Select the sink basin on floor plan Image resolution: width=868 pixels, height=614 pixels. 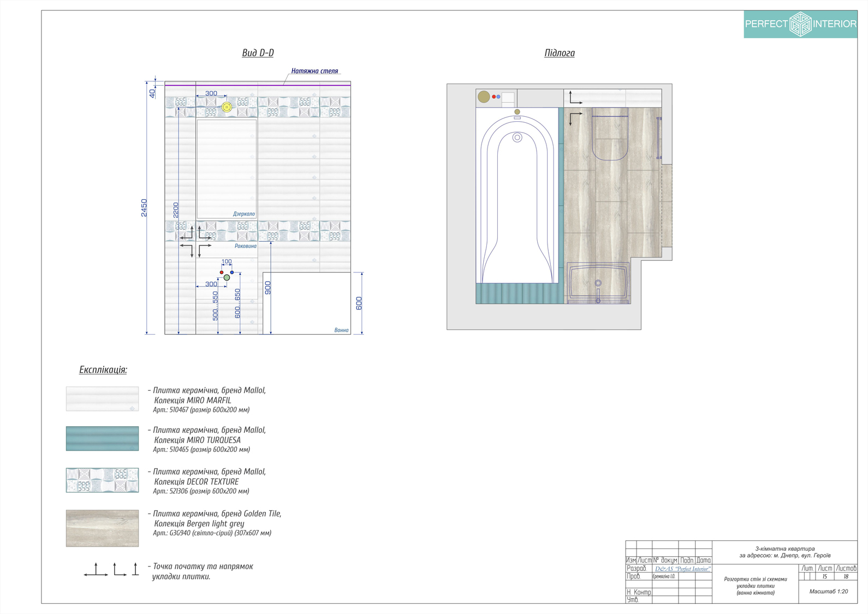[598, 283]
